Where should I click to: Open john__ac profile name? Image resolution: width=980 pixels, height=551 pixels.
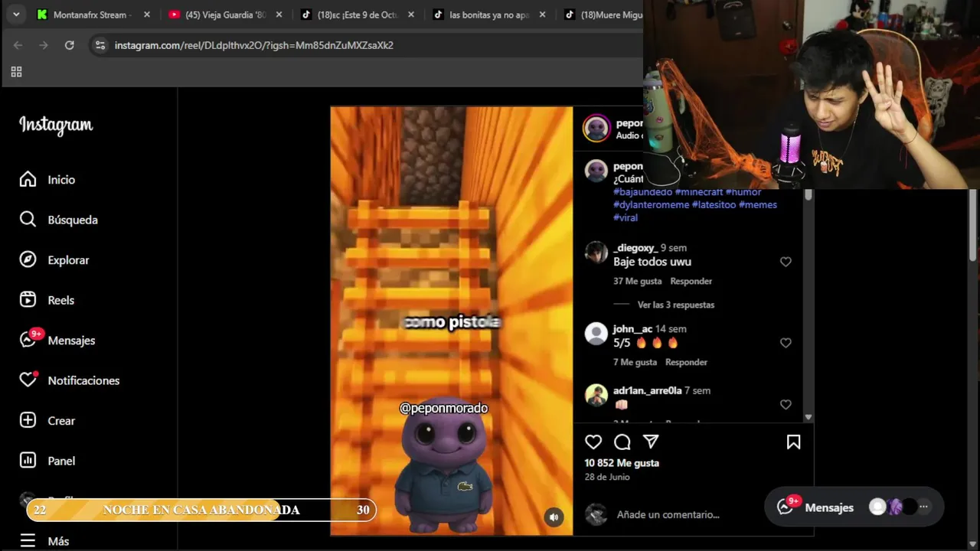point(632,329)
